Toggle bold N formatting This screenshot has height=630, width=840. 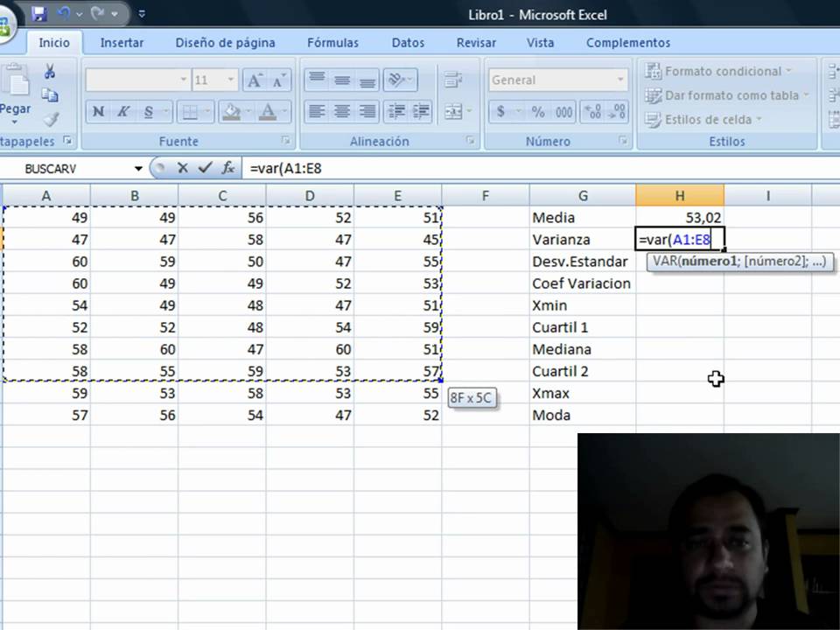tap(98, 111)
